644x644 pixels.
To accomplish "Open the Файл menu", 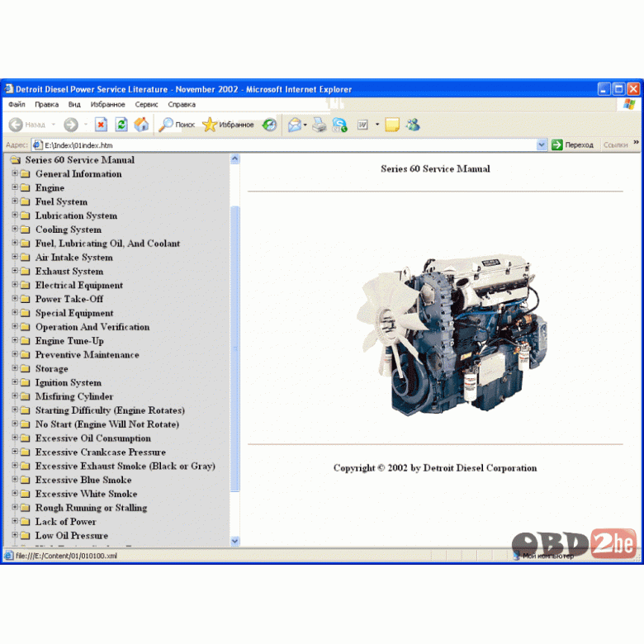I will pyautogui.click(x=17, y=104).
